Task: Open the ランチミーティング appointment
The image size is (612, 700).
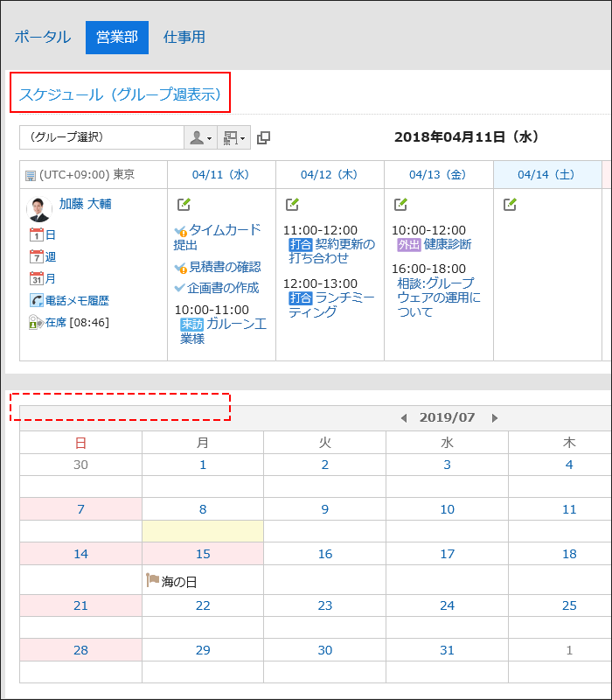Action: click(x=332, y=304)
